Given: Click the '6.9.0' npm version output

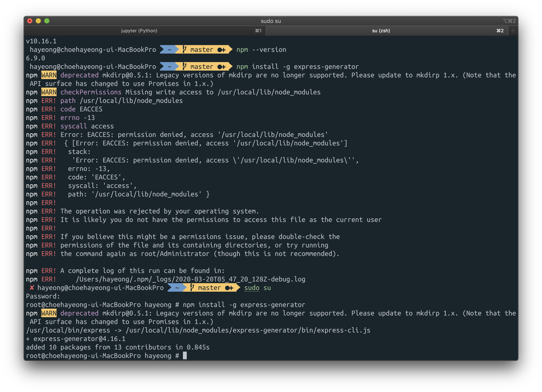Looking at the screenshot, I should coord(36,58).
